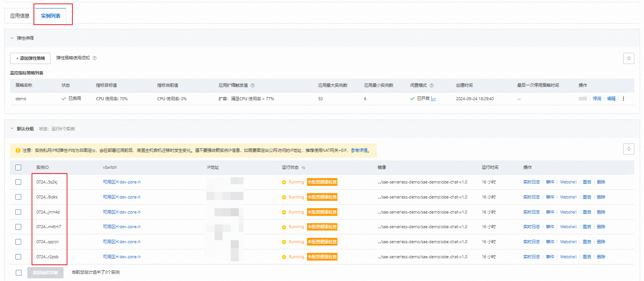Open 事件 for instance 0724...jmh4d
This screenshot has width=644, height=281.
550,212
